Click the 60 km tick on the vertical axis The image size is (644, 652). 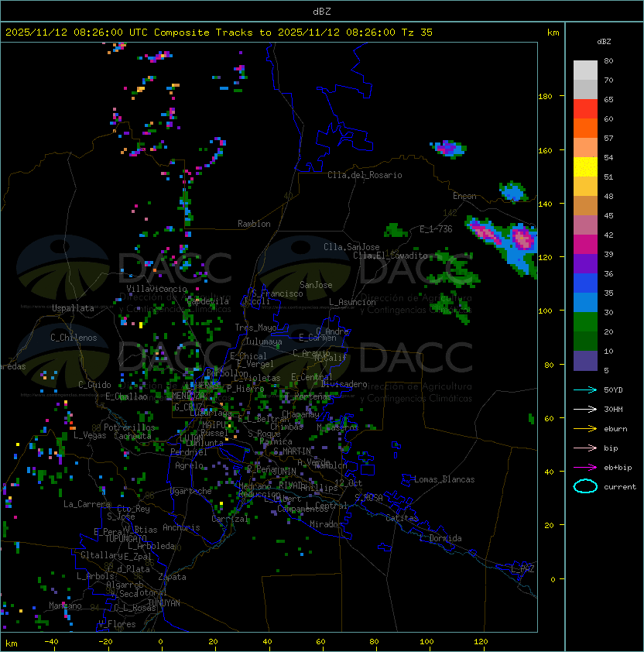pos(549,418)
